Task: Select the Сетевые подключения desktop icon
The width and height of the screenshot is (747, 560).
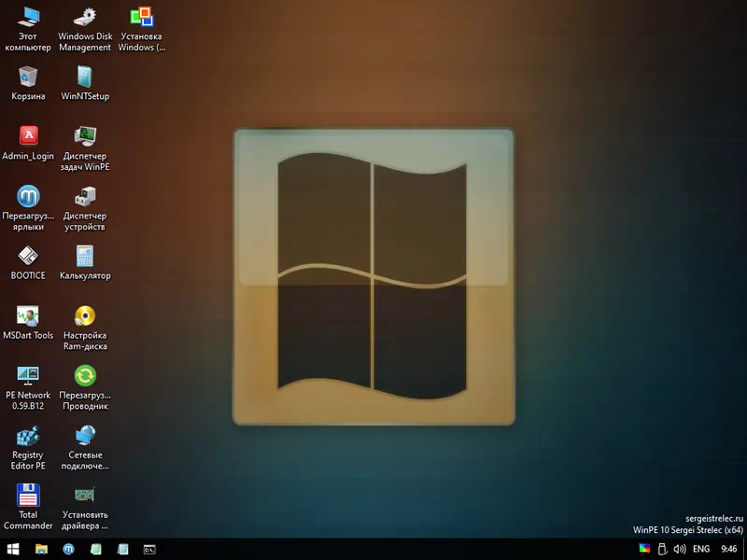Action: tap(85, 448)
